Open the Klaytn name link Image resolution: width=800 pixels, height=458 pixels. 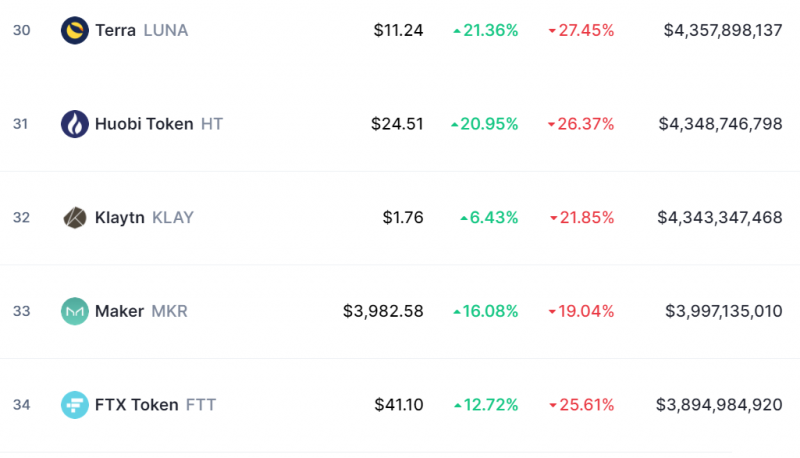[x=119, y=218]
